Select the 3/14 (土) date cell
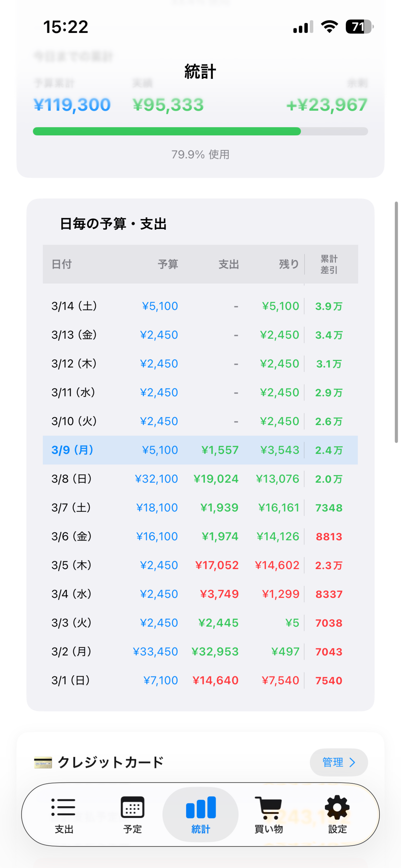The height and width of the screenshot is (868, 401). click(x=74, y=306)
